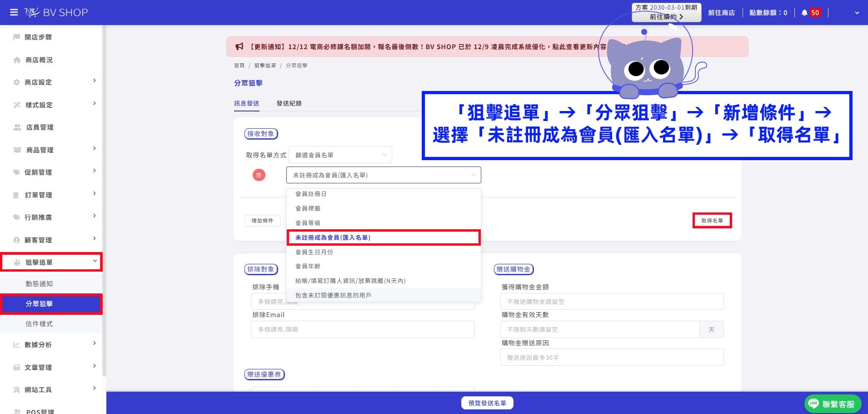Focus the 排除Email input field
The image size is (868, 414).
pos(363,329)
